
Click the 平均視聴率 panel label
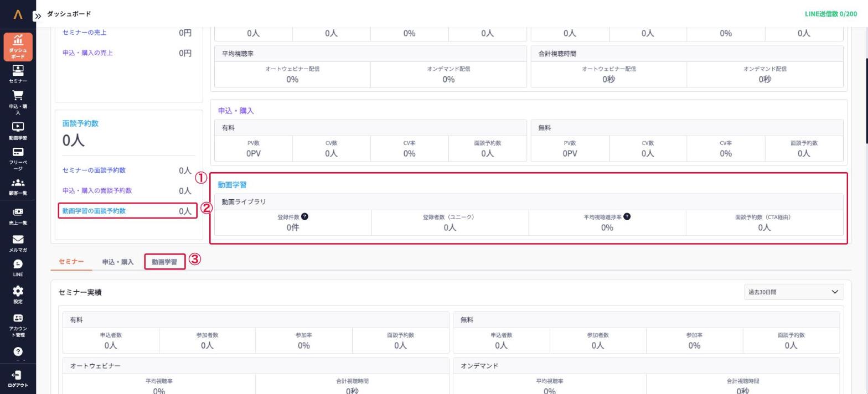coord(237,54)
